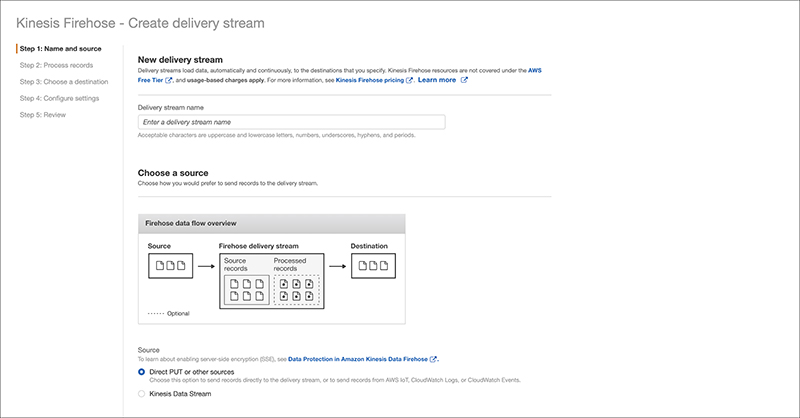Follow the Learn more link
This screenshot has width=800, height=418.
[x=438, y=80]
